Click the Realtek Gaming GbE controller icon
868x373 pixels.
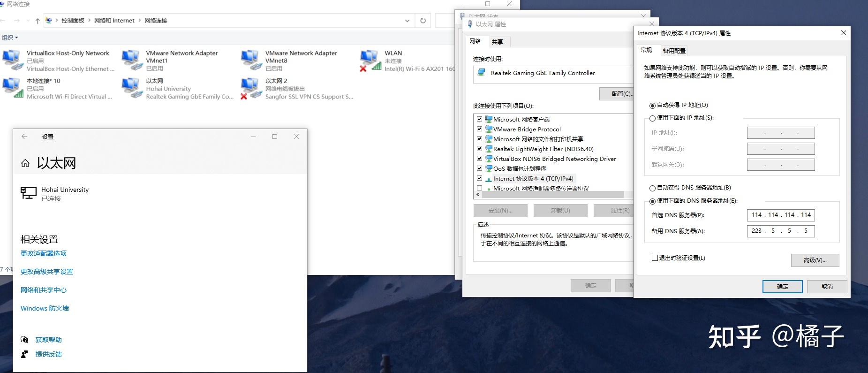[x=481, y=73]
